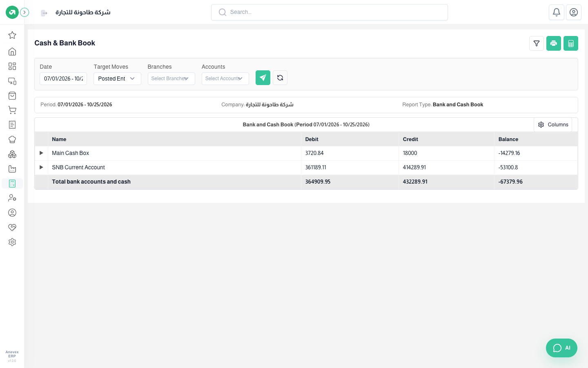The height and width of the screenshot is (368, 588).
Task: Open the factory sidebar icon
Action: point(12,169)
